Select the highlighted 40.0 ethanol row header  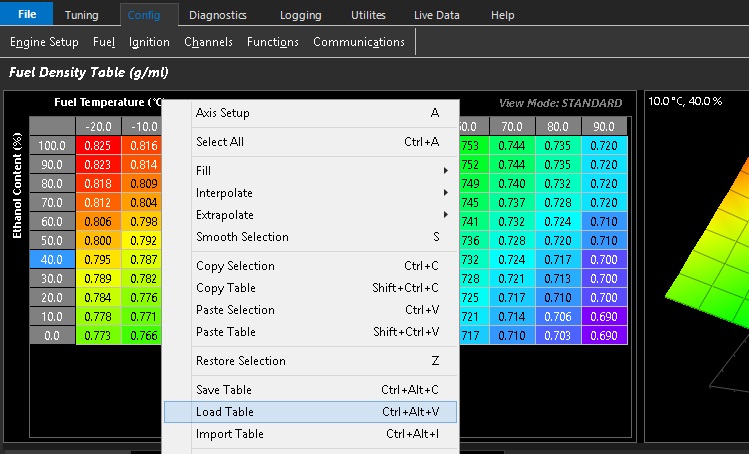52,259
